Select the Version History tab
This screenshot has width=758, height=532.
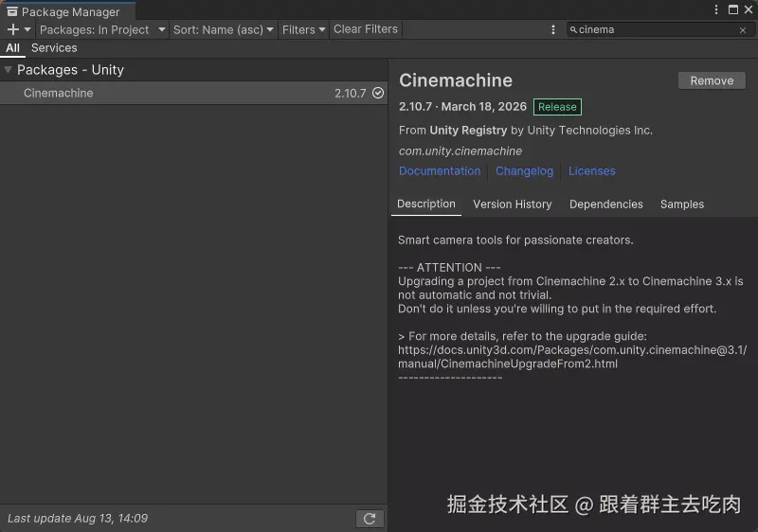pos(512,204)
